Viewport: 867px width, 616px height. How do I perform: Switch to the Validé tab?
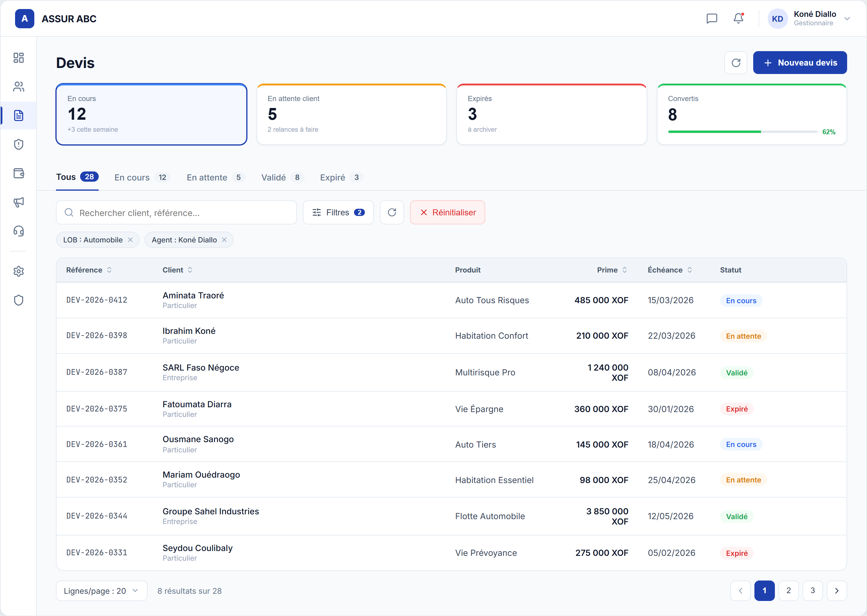tap(282, 177)
